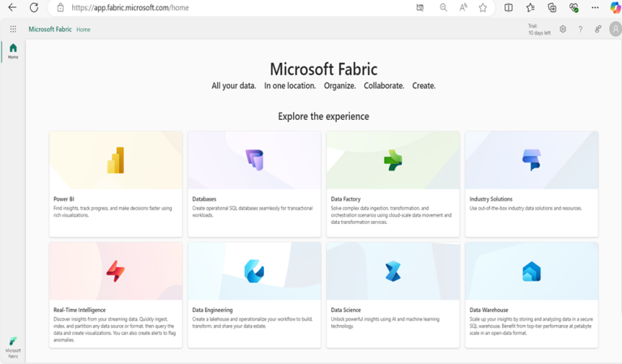Open Settings gear in Fabric header
The width and height of the screenshot is (622, 364).
pos(563,29)
